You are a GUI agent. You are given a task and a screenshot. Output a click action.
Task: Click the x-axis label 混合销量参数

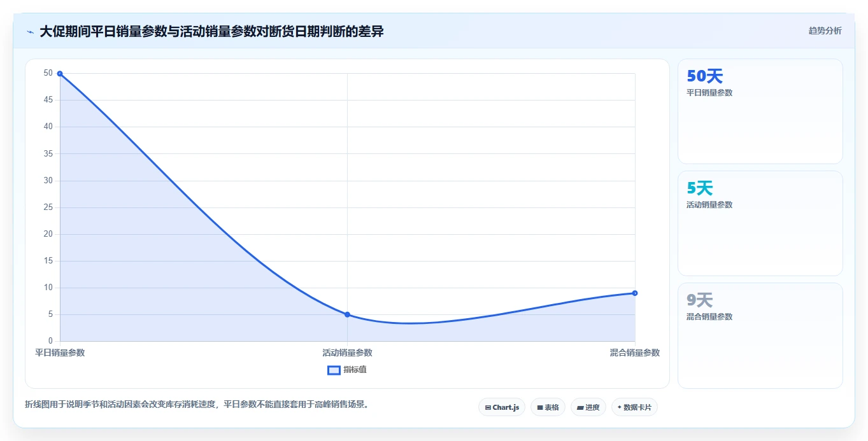tap(635, 353)
